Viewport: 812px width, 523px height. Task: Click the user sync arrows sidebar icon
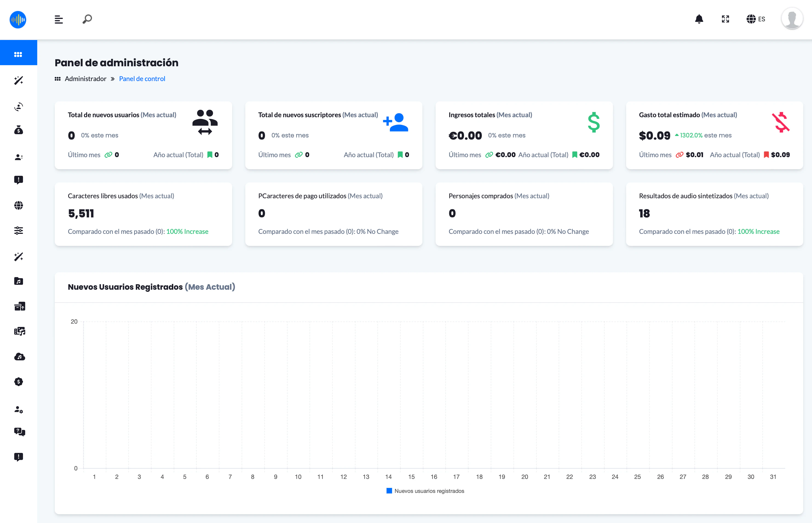[18, 107]
